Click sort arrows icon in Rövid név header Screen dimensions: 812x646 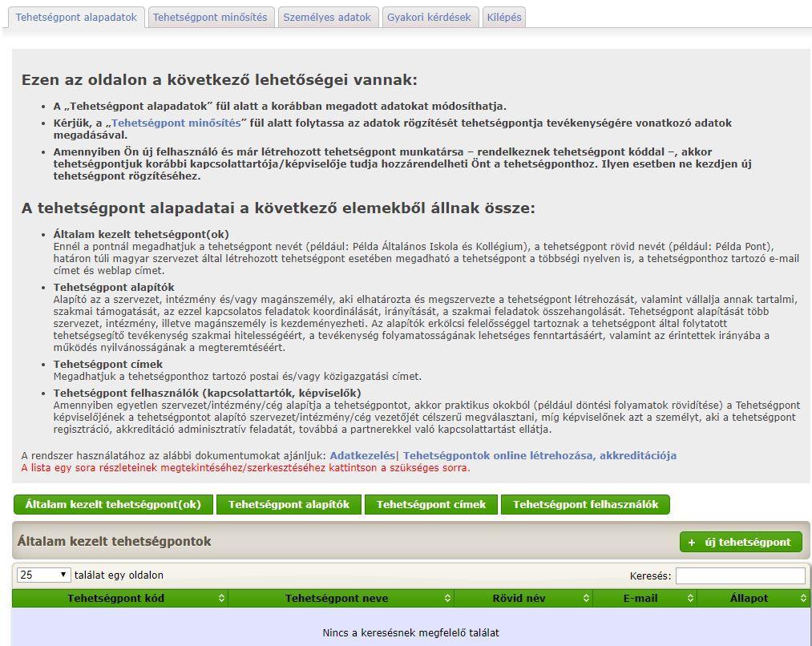pyautogui.click(x=586, y=599)
